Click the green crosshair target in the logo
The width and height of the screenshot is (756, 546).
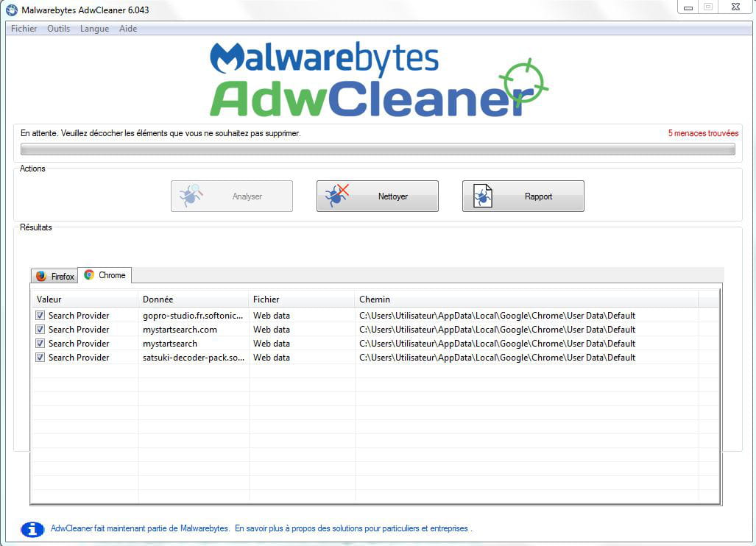coord(524,82)
